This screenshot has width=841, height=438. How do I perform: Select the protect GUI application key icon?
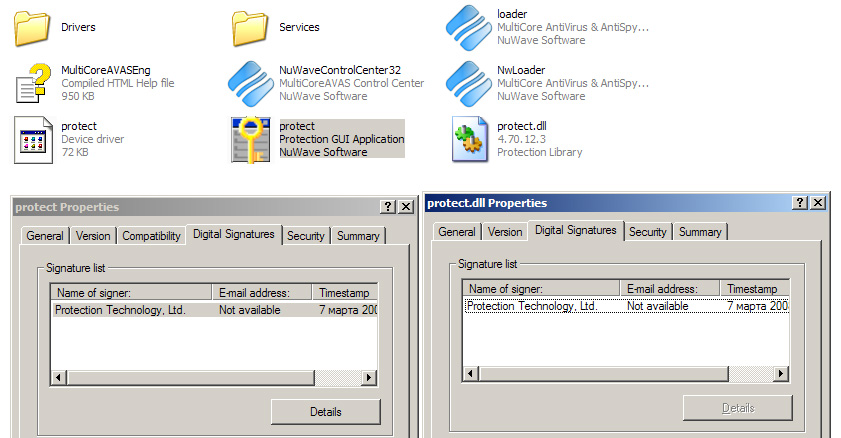[250, 140]
